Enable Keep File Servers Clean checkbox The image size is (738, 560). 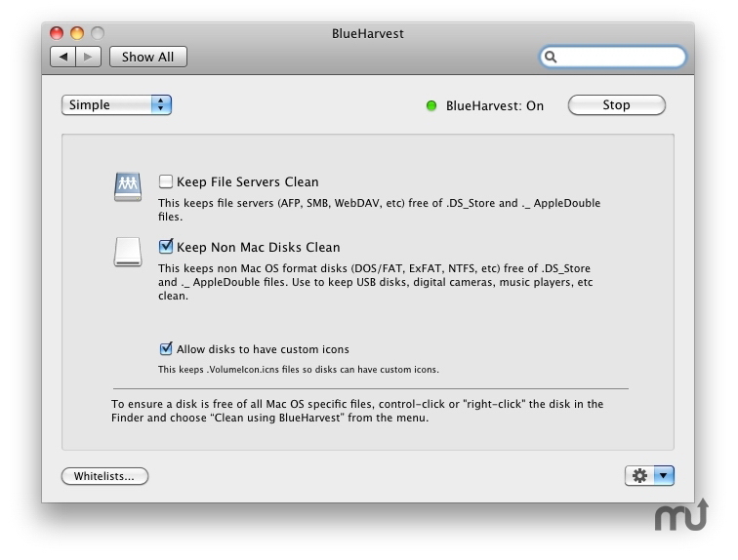[x=166, y=181]
